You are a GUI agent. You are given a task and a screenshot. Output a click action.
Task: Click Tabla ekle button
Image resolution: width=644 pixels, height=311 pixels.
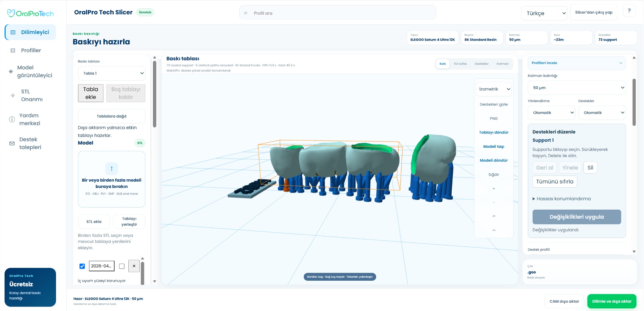click(91, 93)
